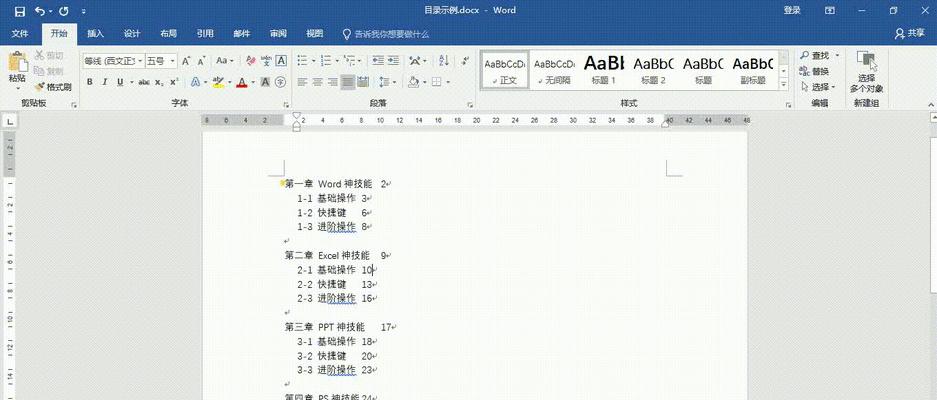Viewport: 937px width, 400px height.
Task: Center the paragraph text
Action: 317,82
